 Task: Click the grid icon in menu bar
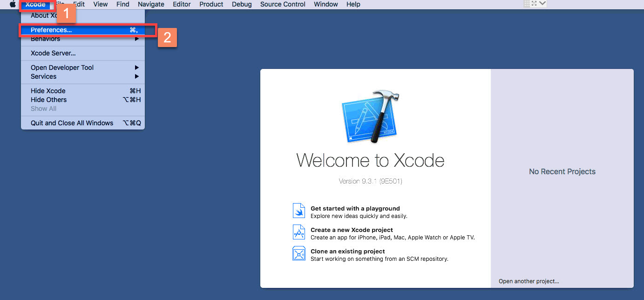click(527, 4)
